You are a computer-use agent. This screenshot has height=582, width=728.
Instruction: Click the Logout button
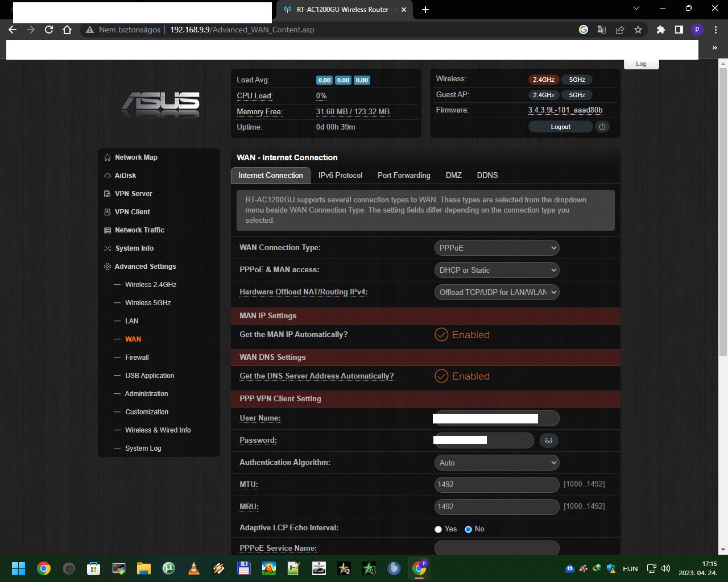[561, 127]
